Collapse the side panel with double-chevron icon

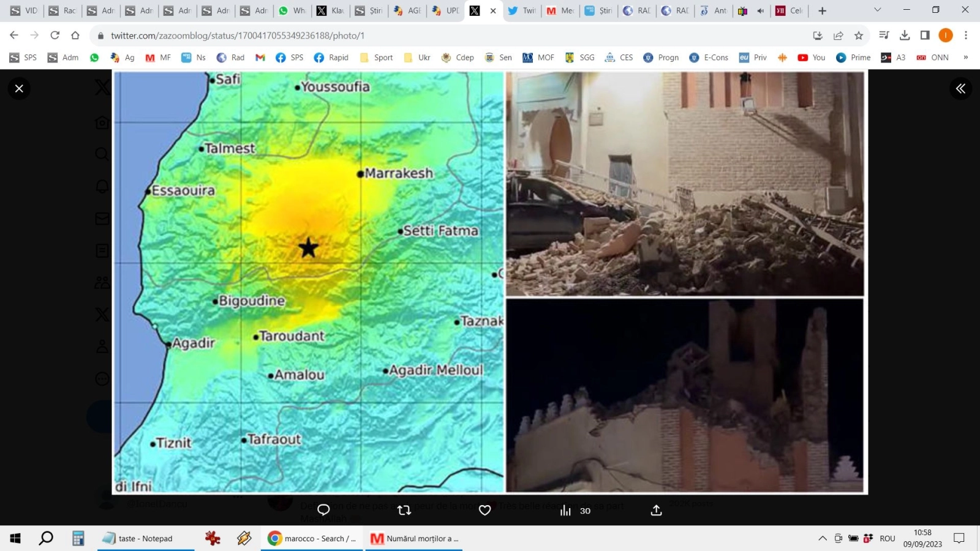960,89
